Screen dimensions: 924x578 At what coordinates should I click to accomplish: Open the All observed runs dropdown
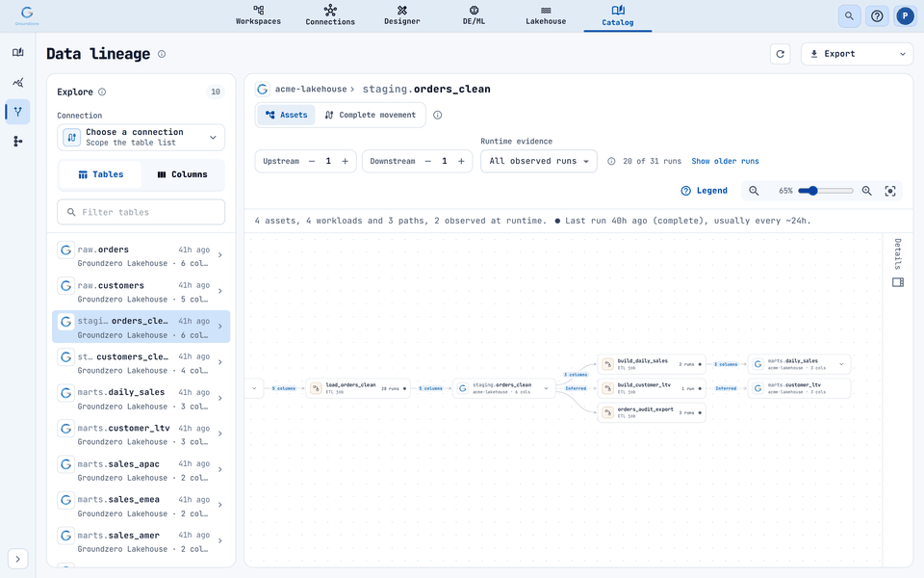(x=539, y=161)
